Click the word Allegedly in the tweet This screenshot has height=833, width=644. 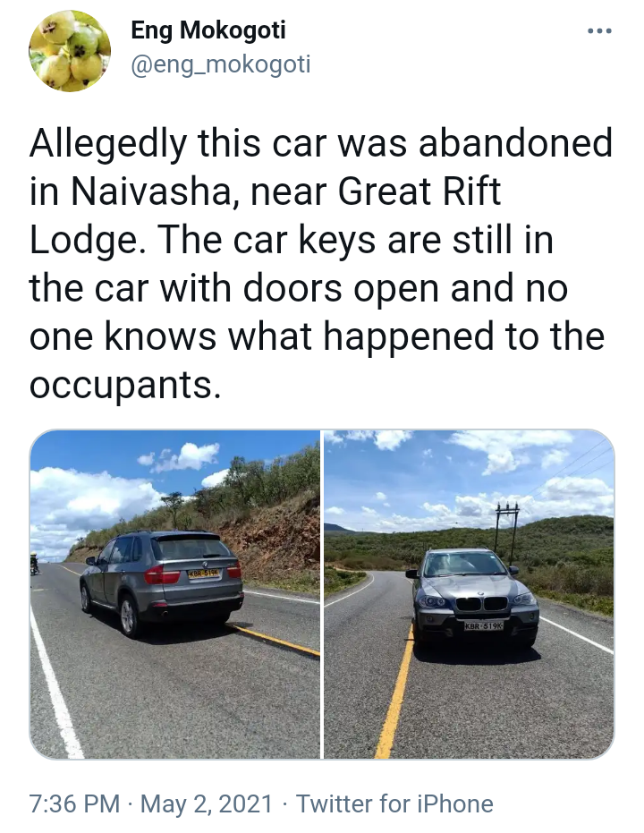(108, 145)
